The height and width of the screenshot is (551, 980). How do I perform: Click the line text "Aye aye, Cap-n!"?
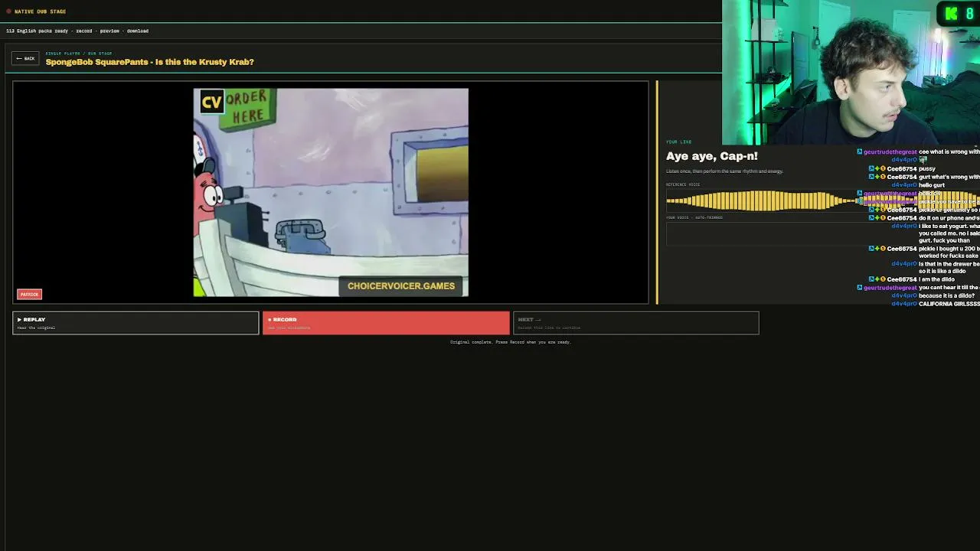click(x=712, y=156)
